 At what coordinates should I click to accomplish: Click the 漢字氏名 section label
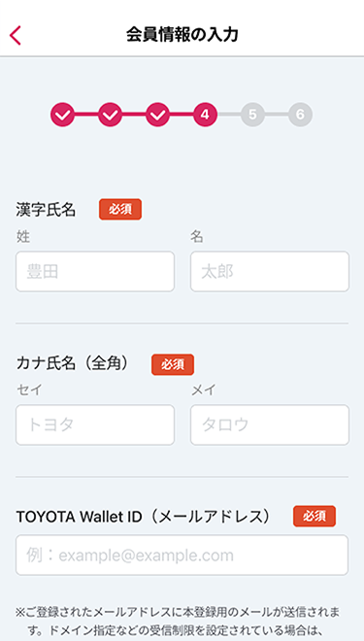click(47, 210)
